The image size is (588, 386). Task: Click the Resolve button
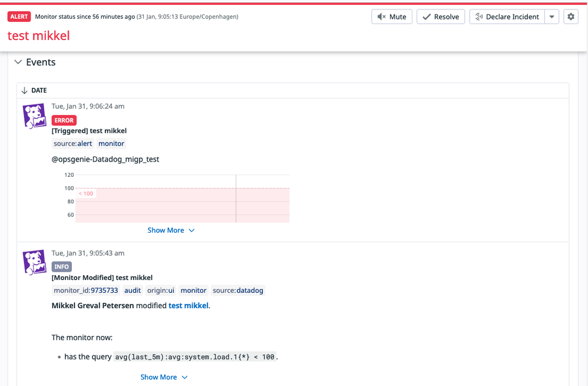pos(440,17)
